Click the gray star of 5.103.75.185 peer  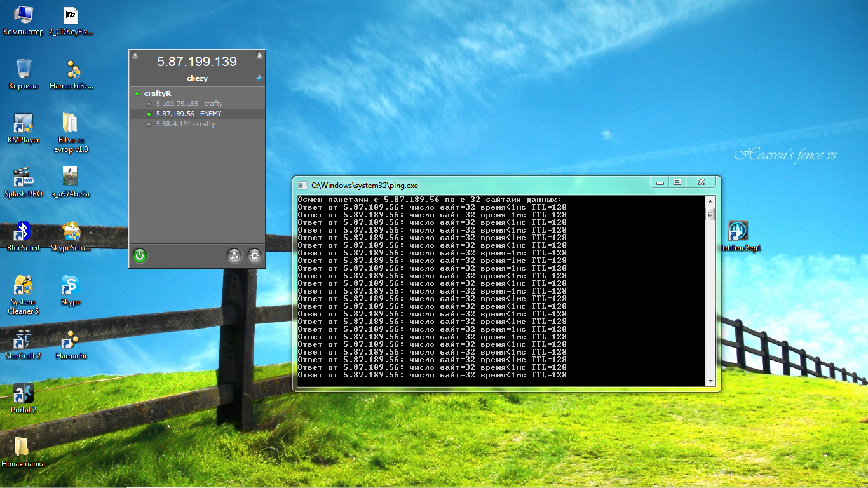(149, 104)
